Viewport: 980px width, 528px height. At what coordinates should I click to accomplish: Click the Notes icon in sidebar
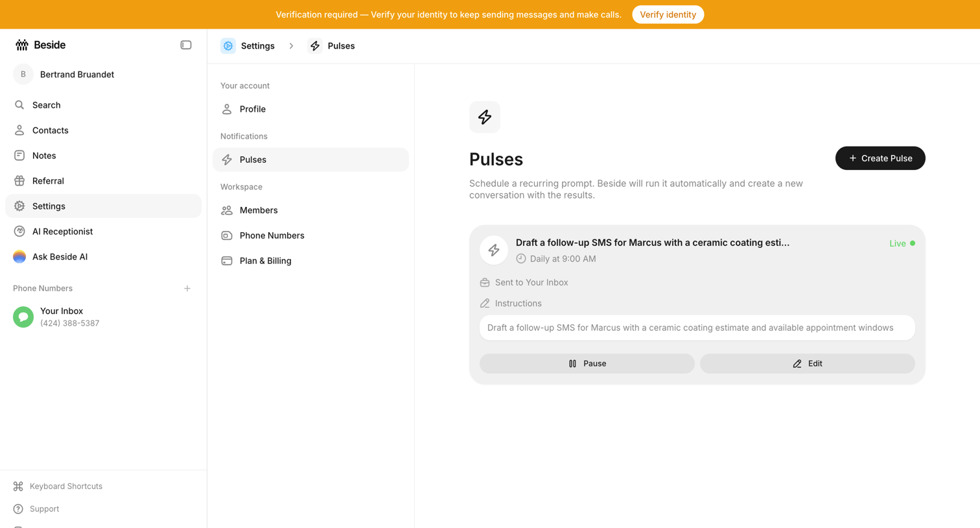click(x=19, y=156)
